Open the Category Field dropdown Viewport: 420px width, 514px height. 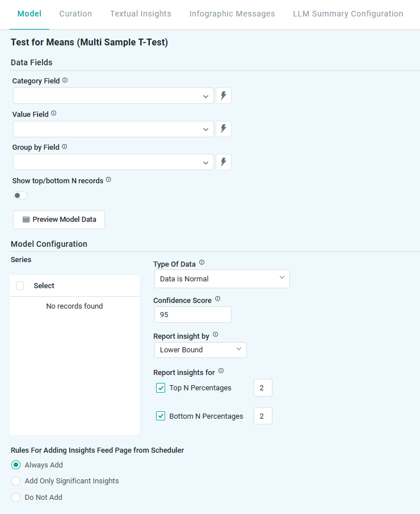pos(113,96)
